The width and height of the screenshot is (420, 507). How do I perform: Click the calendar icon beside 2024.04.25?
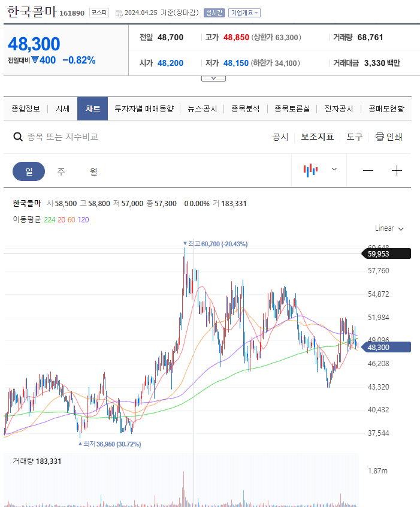coord(119,13)
